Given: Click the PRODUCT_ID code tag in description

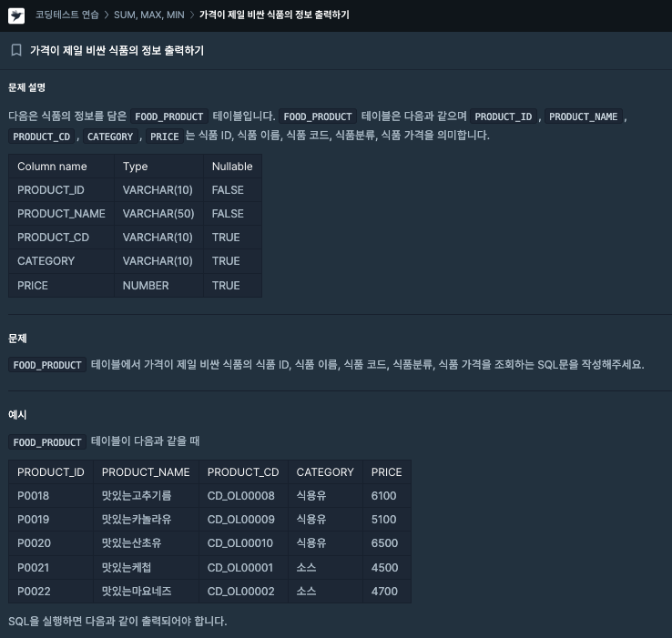Looking at the screenshot, I should tap(504, 116).
